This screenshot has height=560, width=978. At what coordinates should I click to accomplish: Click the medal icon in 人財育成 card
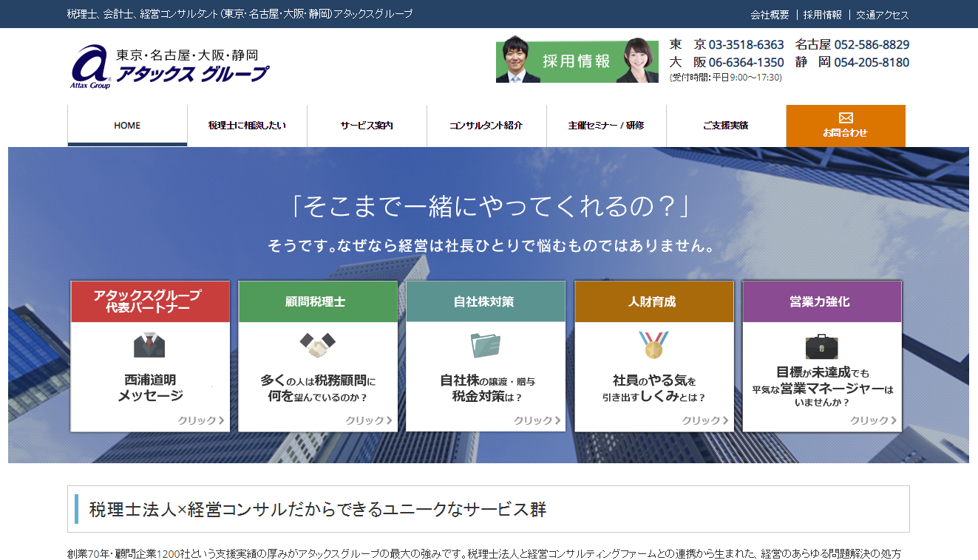coord(653,345)
